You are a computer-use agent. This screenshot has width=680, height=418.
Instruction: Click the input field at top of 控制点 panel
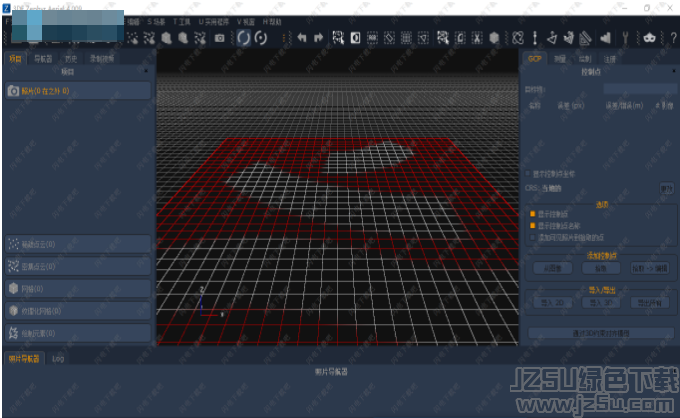(x=639, y=89)
